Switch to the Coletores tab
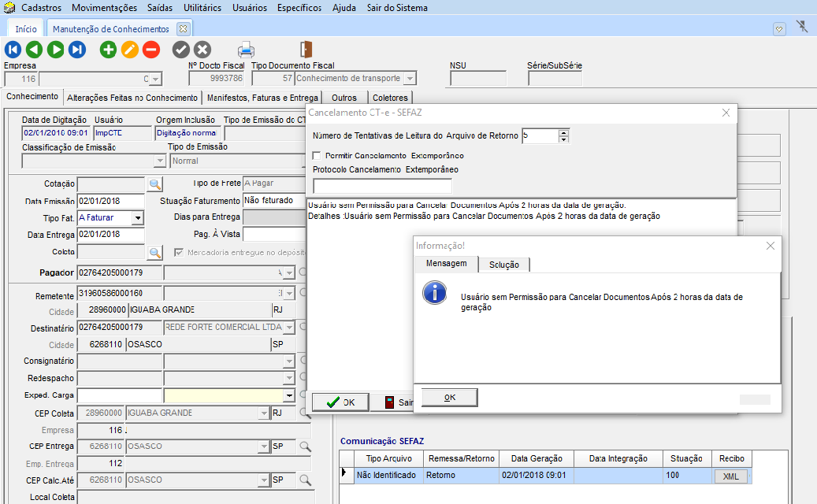Viewport: 817px width, 504px height. (390, 98)
